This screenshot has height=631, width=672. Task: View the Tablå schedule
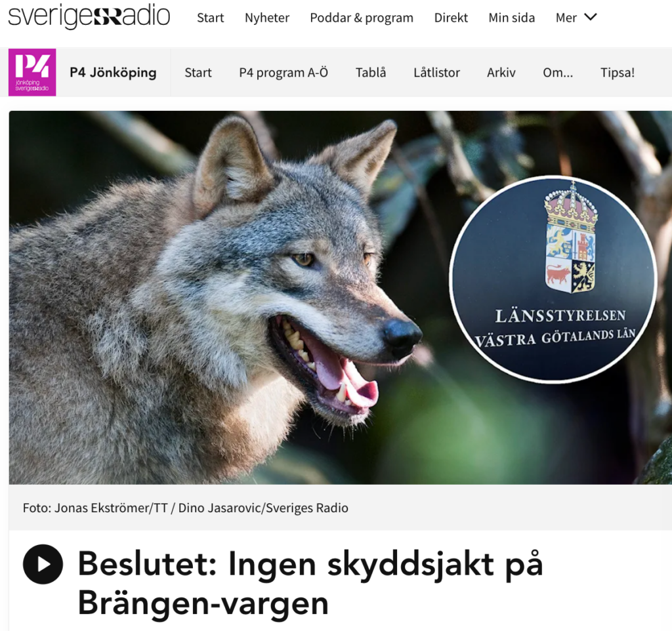click(371, 72)
